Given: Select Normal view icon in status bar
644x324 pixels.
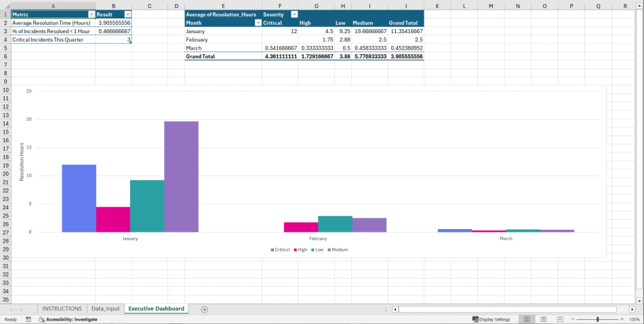Looking at the screenshot, I should click(526, 319).
